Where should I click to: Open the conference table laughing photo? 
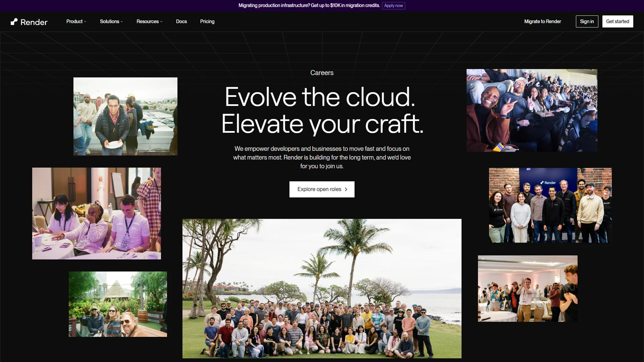click(97, 214)
